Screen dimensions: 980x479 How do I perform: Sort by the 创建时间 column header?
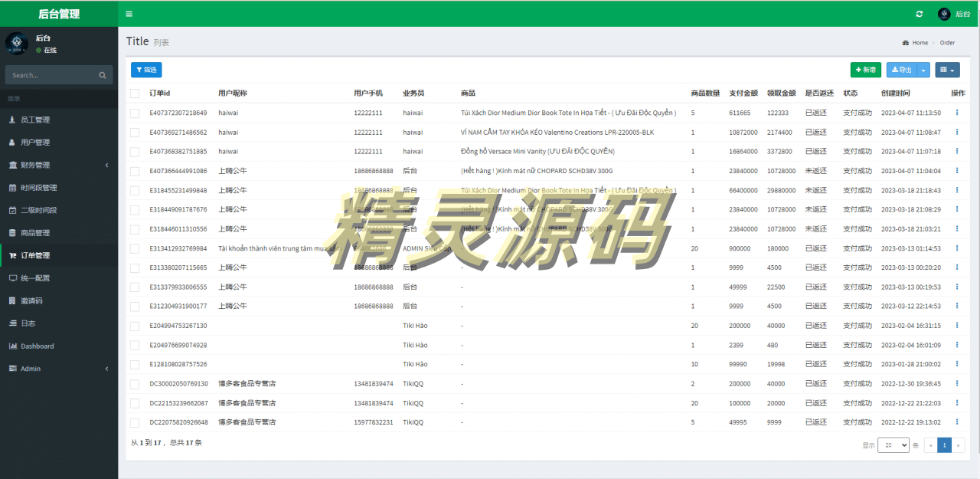(x=896, y=94)
